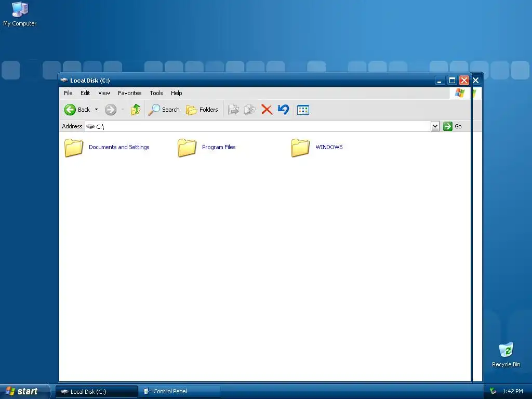Click the Go button
This screenshot has height=399, width=532.
tap(453, 126)
